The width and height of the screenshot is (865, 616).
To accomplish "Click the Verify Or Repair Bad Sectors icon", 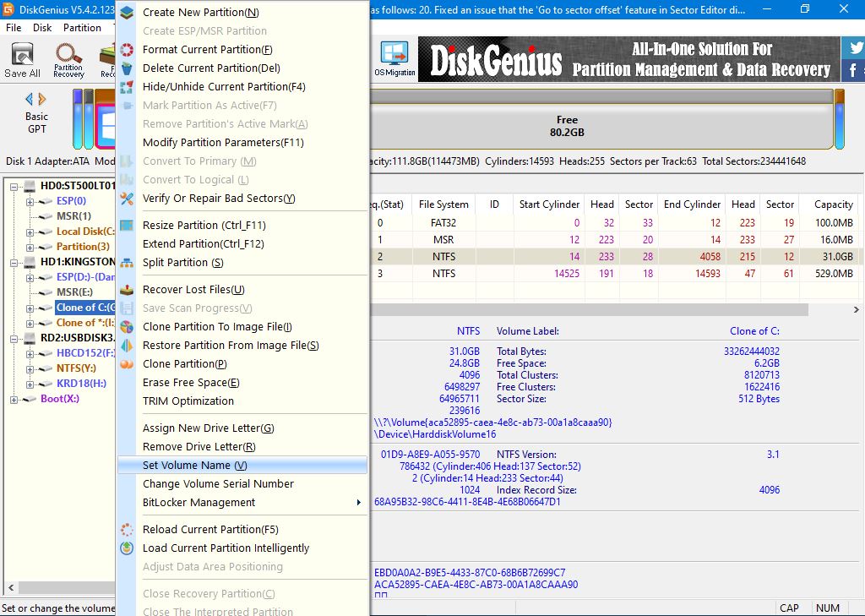I will pyautogui.click(x=127, y=199).
